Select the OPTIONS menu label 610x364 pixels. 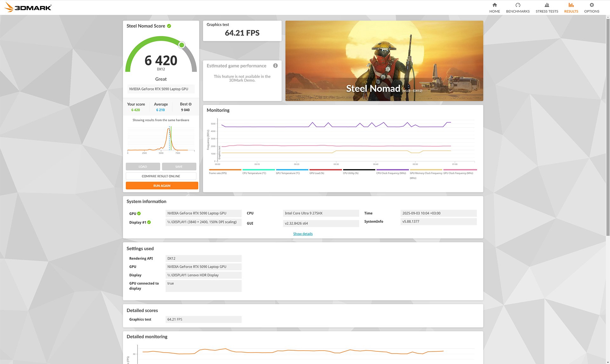tap(592, 11)
